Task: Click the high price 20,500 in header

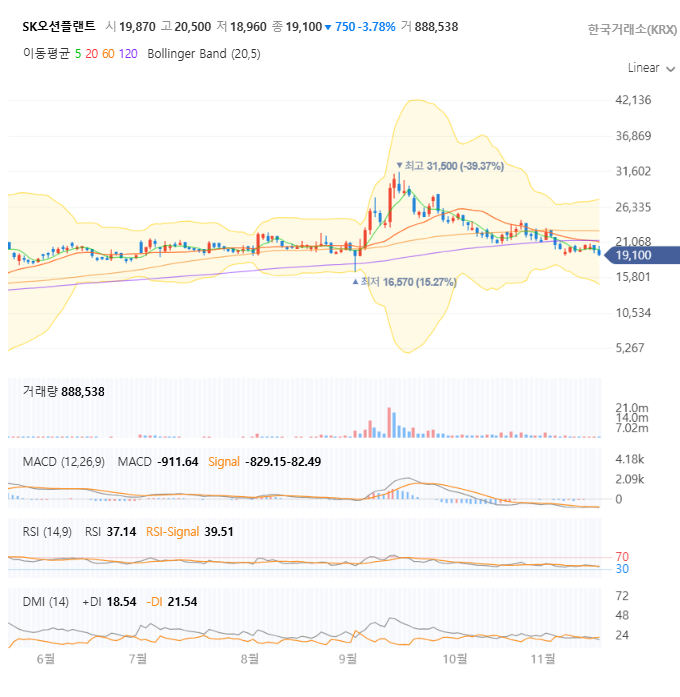Action: coord(192,27)
